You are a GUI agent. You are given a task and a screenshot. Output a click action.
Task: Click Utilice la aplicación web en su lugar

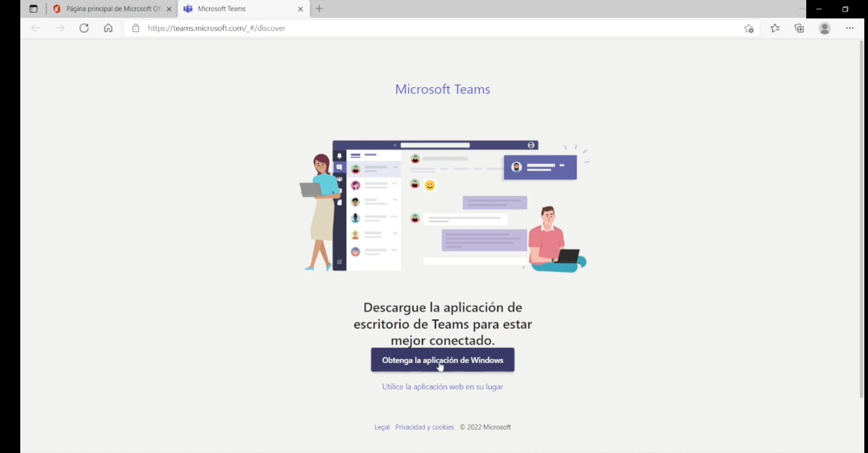[443, 387]
